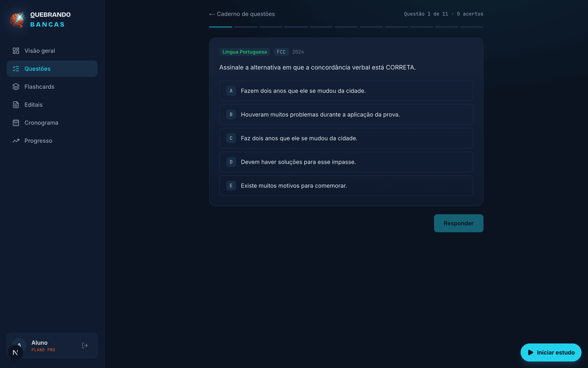Screen dimensions: 588x368
Task: Click the A letter badge
Action: [x=231, y=91]
